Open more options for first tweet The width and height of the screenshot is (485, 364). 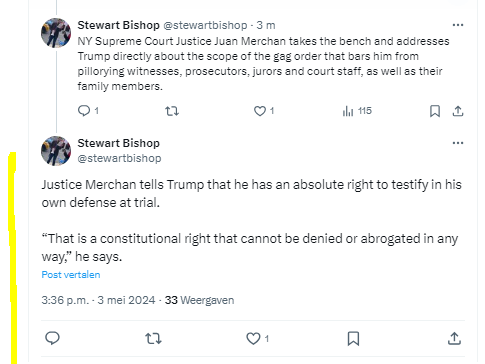coord(458,25)
